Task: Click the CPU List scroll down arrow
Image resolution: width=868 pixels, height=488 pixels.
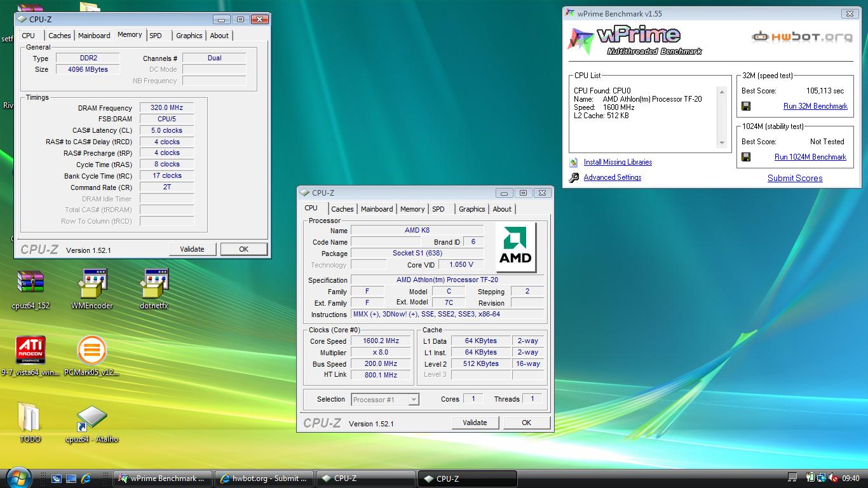Action: coord(722,143)
